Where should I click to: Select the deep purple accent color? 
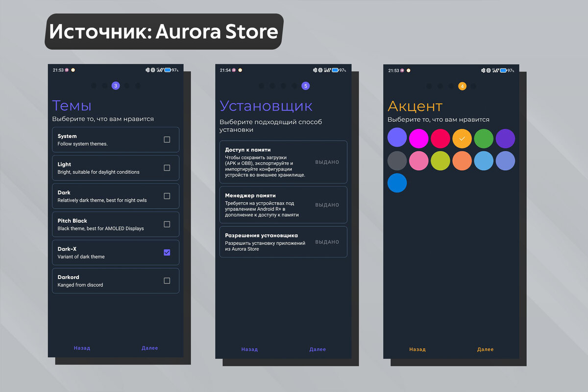click(x=505, y=138)
